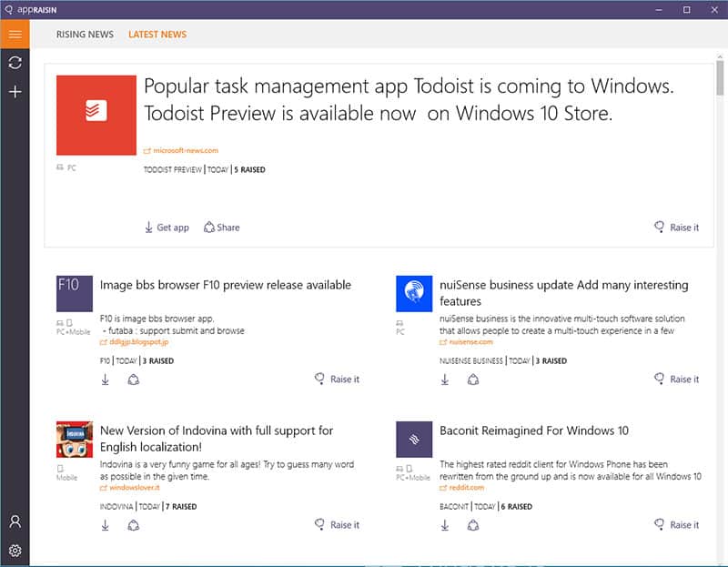Share the F10 article
The width and height of the screenshot is (728, 567).
point(134,380)
